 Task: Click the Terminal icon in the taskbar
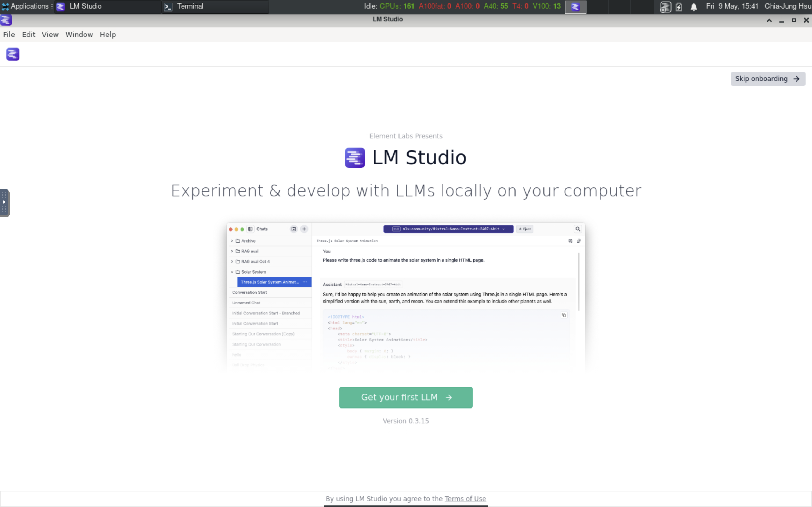pyautogui.click(x=168, y=6)
